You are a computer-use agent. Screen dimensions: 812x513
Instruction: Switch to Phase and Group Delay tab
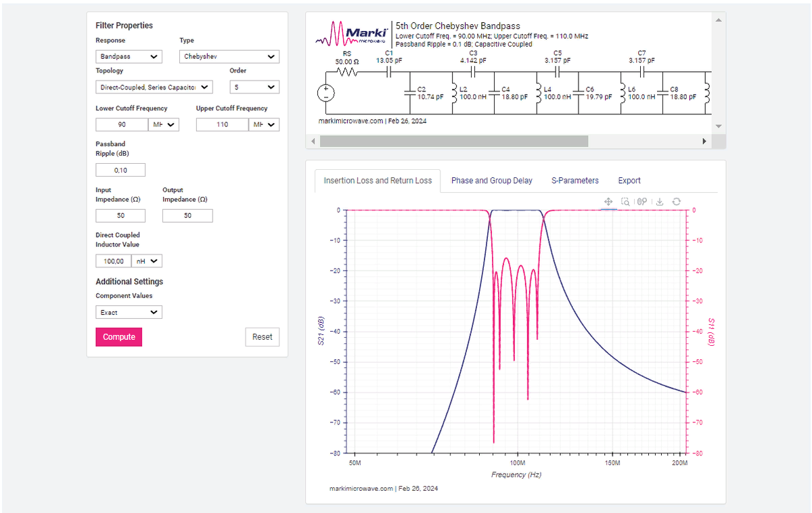[492, 181]
